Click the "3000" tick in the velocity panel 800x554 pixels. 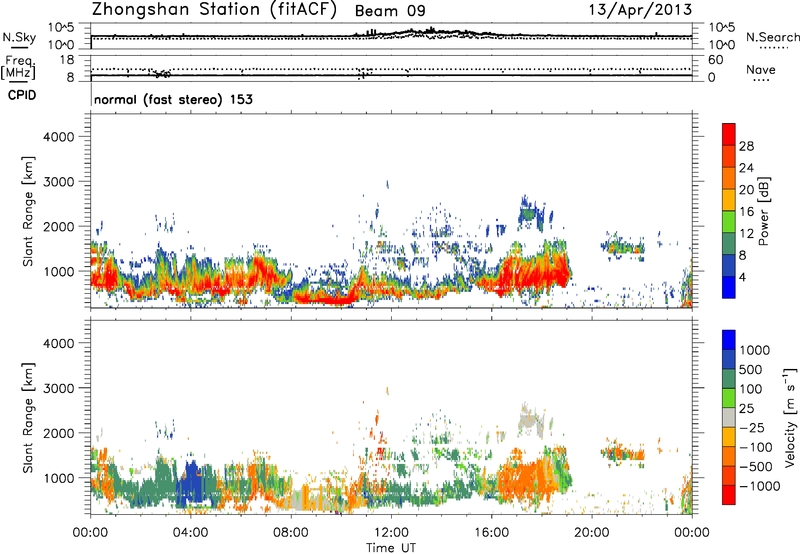tap(58, 388)
